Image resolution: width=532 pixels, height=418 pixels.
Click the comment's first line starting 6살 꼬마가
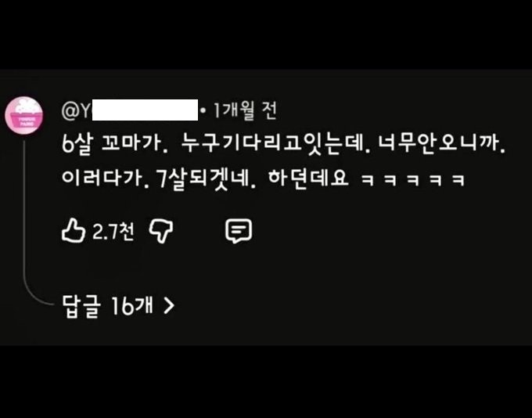click(x=284, y=143)
